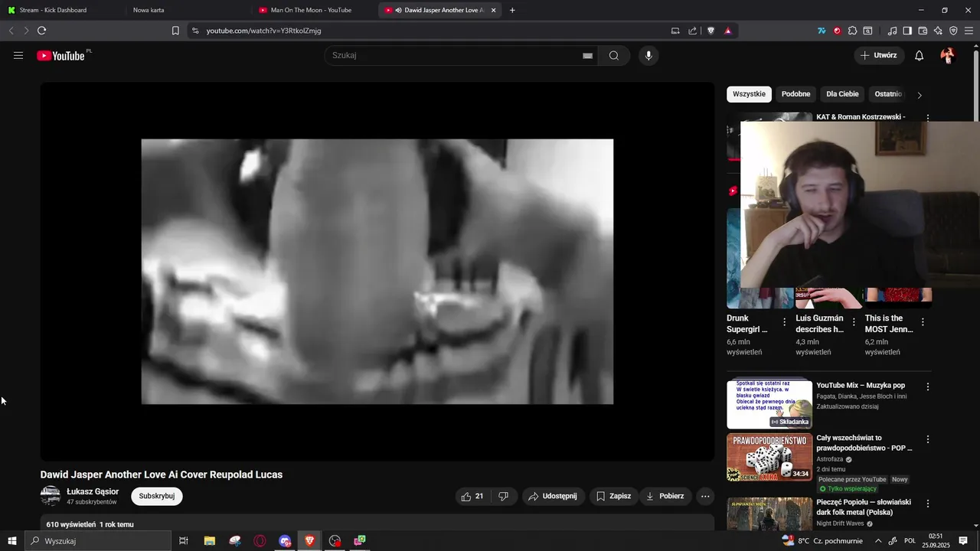Screen dimensions: 980x551
Task: Open the Windows Start menu
Action: point(12,541)
